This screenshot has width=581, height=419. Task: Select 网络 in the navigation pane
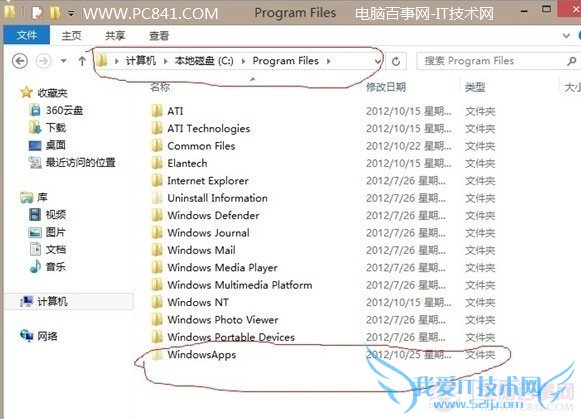(47, 336)
